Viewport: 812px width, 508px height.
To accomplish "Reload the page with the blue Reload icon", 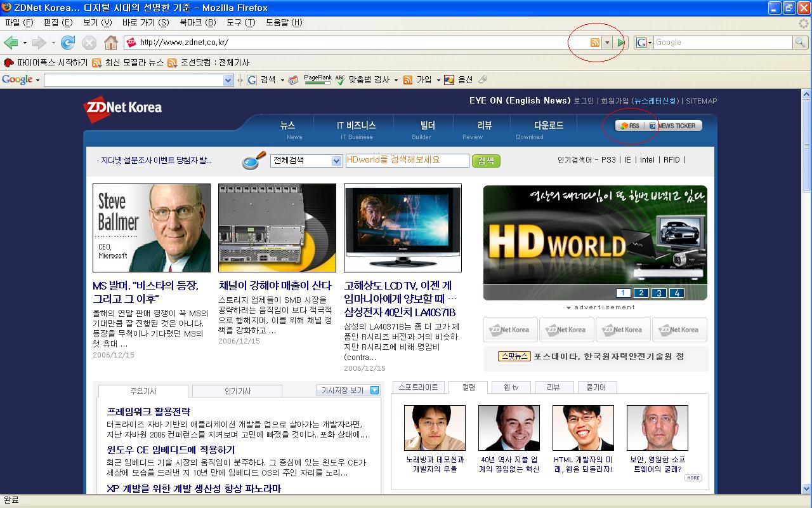I will coord(68,43).
